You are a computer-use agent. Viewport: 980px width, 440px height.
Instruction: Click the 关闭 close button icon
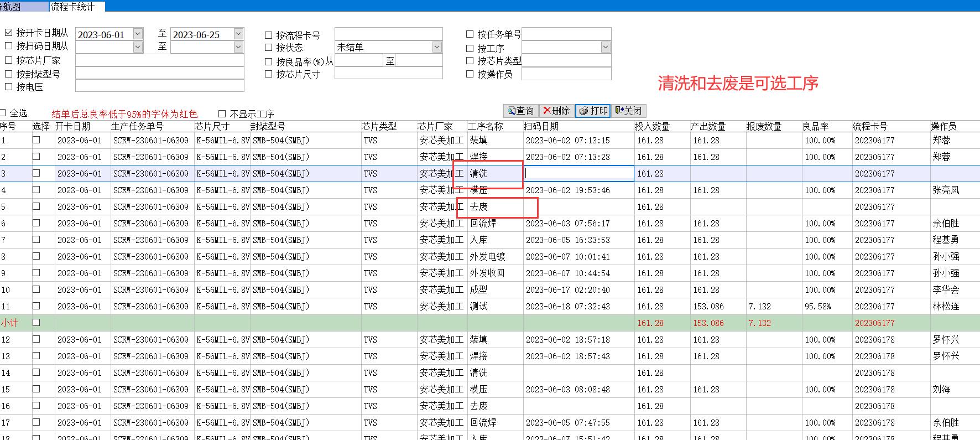tap(619, 111)
